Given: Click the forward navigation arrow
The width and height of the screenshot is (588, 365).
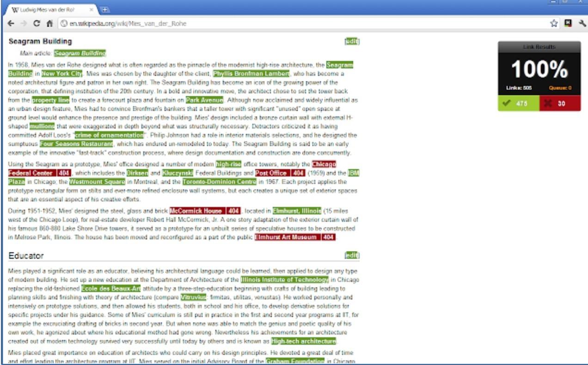Looking at the screenshot, I should click(24, 23).
